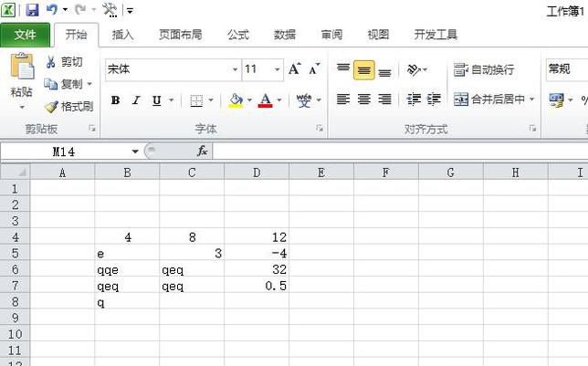Open Customize Quick Access Toolbar dropdown

coord(131,11)
